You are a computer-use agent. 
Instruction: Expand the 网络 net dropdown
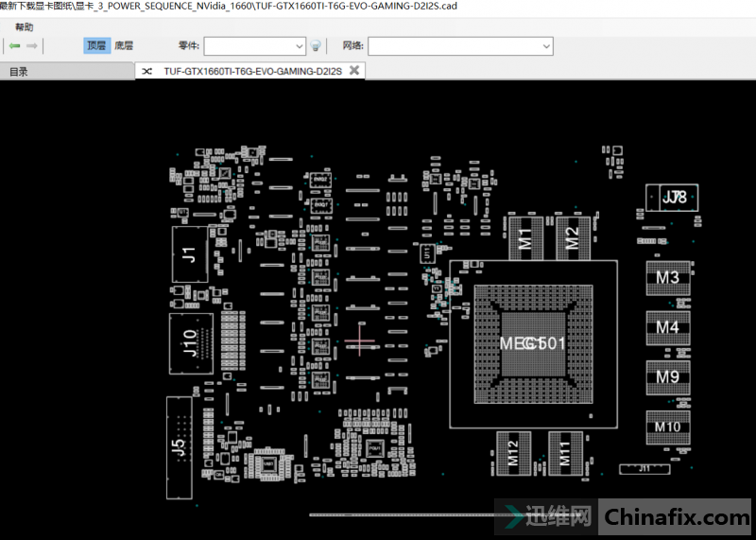tap(546, 45)
